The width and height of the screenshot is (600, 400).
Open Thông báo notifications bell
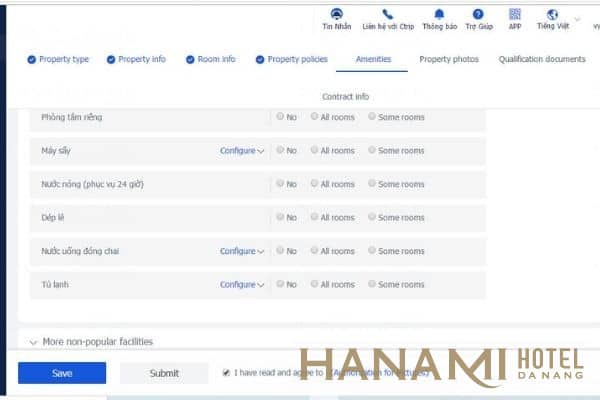[x=439, y=15]
